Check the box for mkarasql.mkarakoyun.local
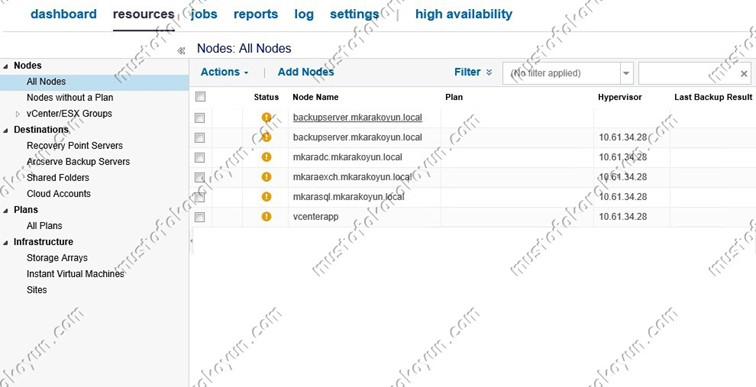 pyautogui.click(x=200, y=197)
